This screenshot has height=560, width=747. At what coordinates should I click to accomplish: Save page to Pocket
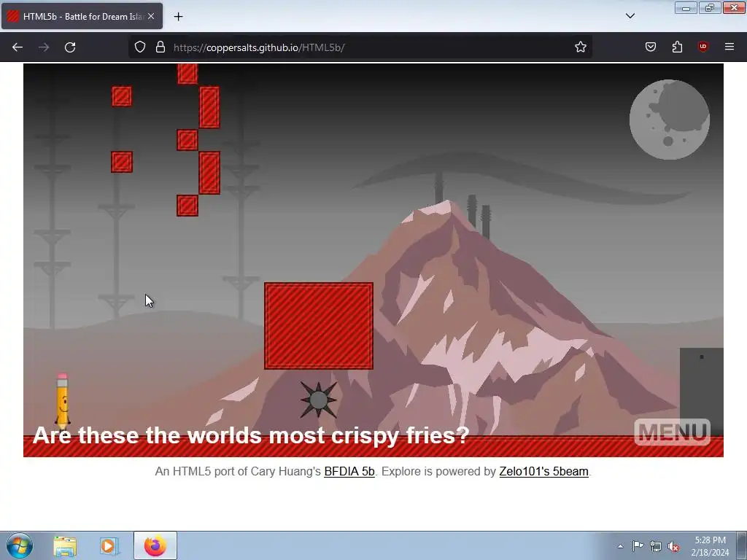[x=651, y=47]
